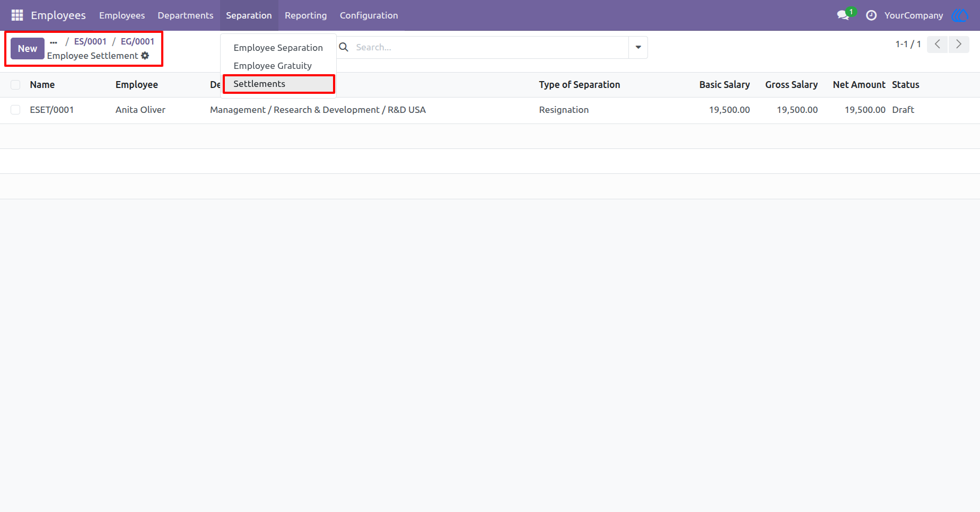The width and height of the screenshot is (980, 512).
Task: Choose Employee Separation from dropdown
Action: pos(278,48)
